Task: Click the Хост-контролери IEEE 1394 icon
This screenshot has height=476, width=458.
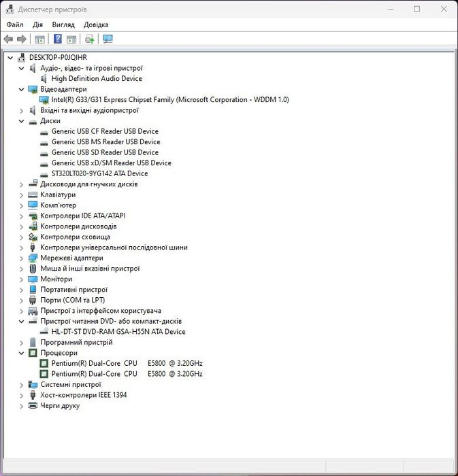Action: (x=33, y=395)
